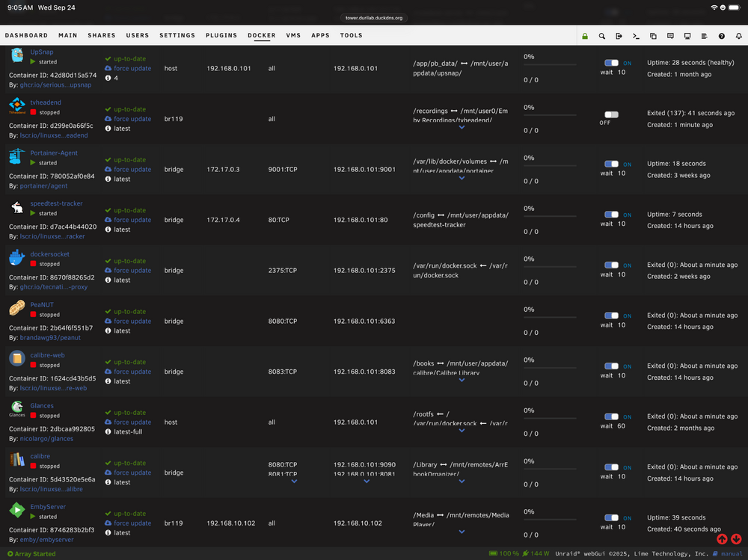The width and height of the screenshot is (748, 560).
Task: Click speedtest-tracker CPU usage bar
Action: [x=550, y=216]
